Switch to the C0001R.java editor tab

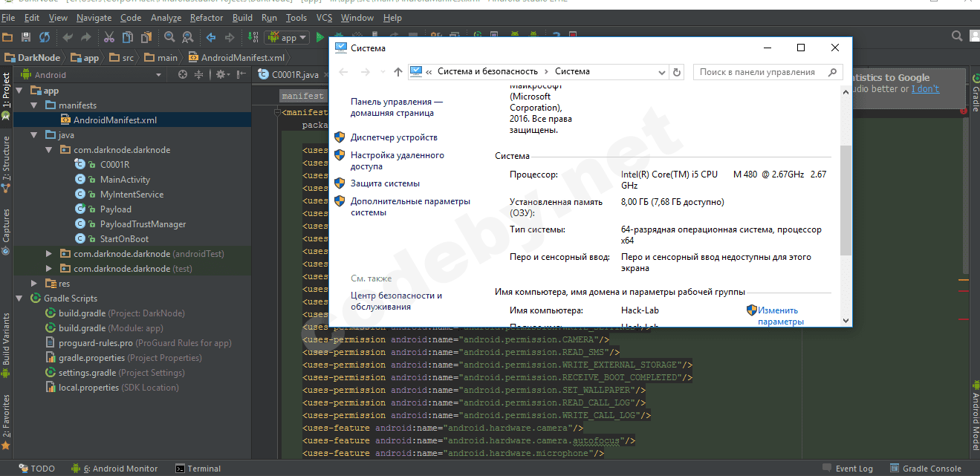pyautogui.click(x=294, y=75)
